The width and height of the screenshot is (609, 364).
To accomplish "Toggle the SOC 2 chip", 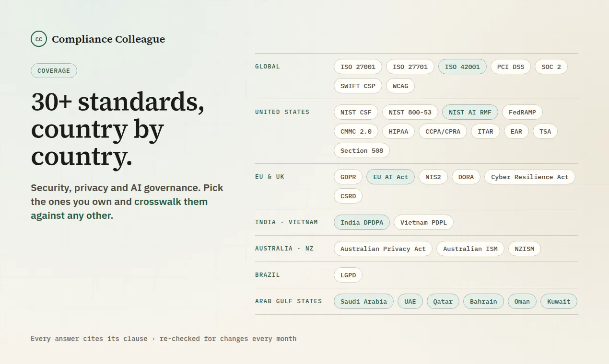I will coord(551,67).
